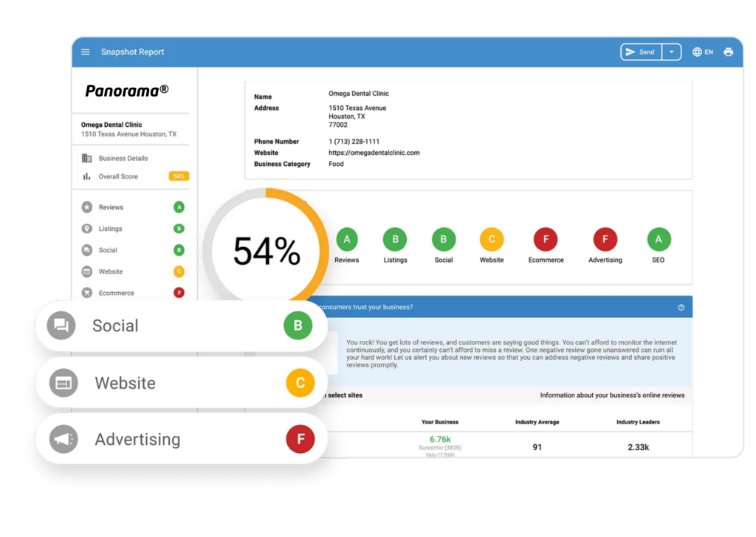Screen dimensions: 756x537
Task: Click the green SEO grade A badge
Action: click(658, 239)
